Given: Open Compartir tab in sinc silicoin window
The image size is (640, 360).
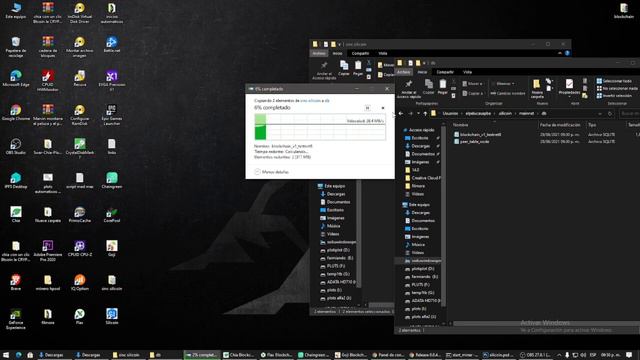Looking at the screenshot, I should point(360,53).
